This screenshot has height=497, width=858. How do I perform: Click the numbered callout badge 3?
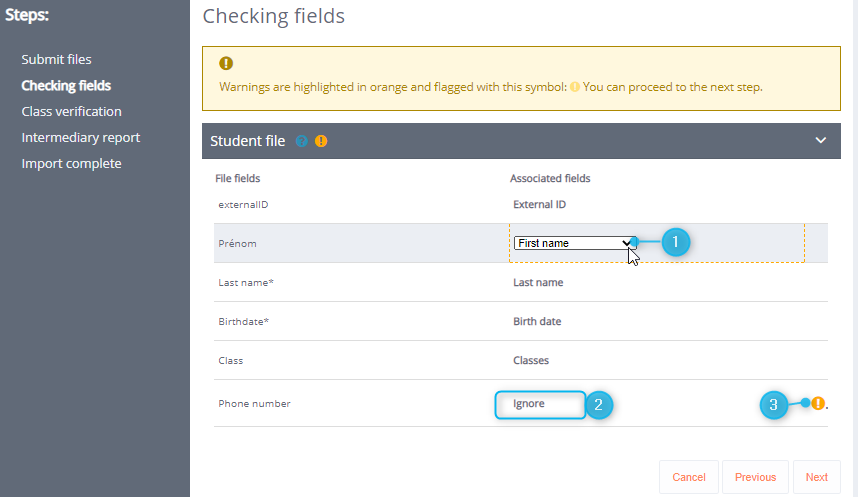click(x=773, y=404)
